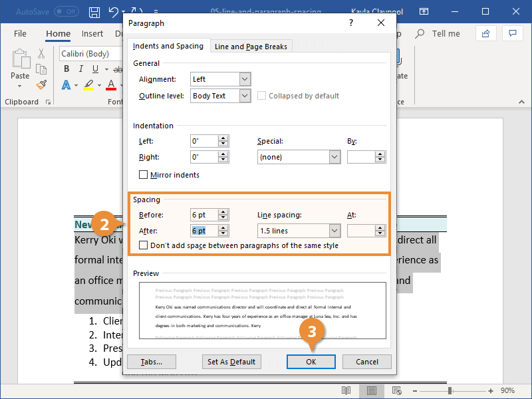This screenshot has width=532, height=399.
Task: Apply the yellow text highlight color
Action: [x=87, y=84]
